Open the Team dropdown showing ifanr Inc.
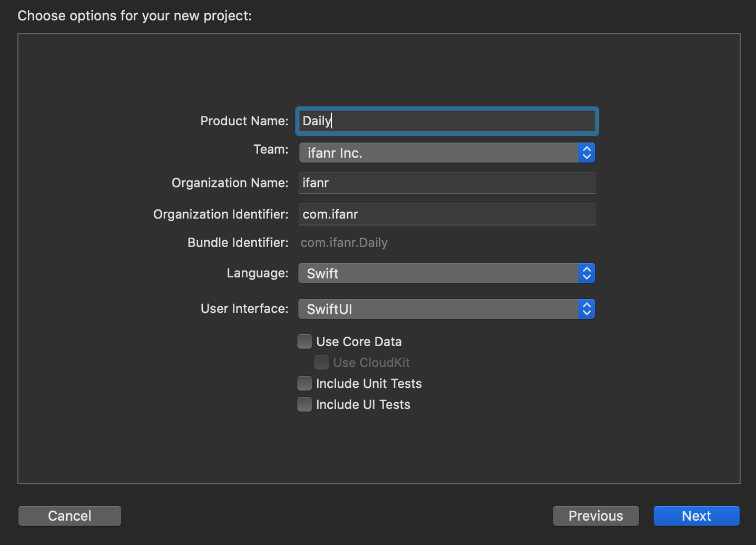Image resolution: width=756 pixels, height=545 pixels. coord(438,153)
